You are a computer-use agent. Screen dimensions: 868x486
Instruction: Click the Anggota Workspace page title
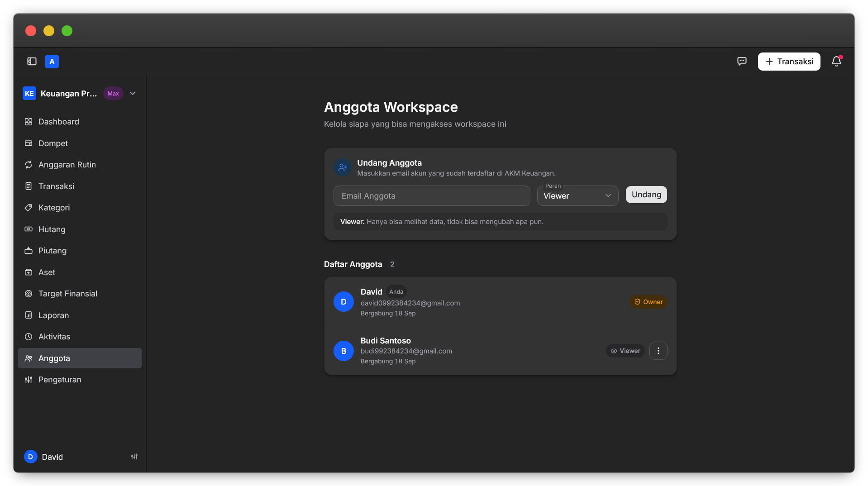coord(391,107)
